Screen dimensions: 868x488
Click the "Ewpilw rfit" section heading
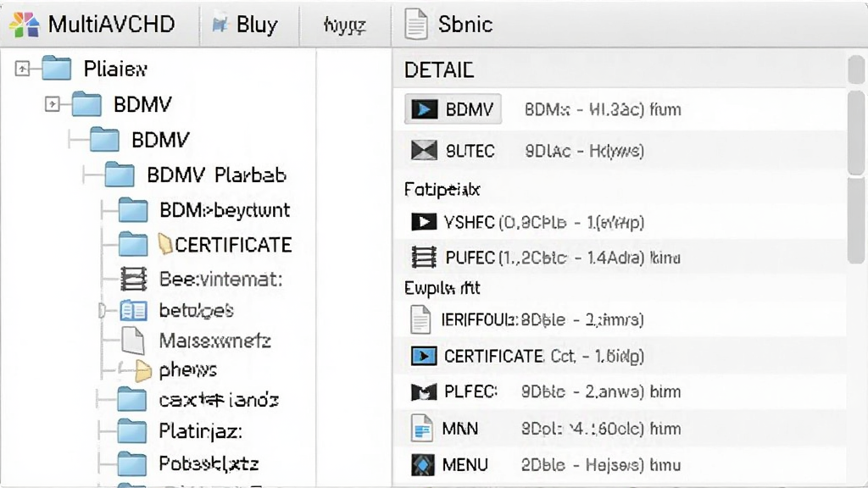pos(442,288)
